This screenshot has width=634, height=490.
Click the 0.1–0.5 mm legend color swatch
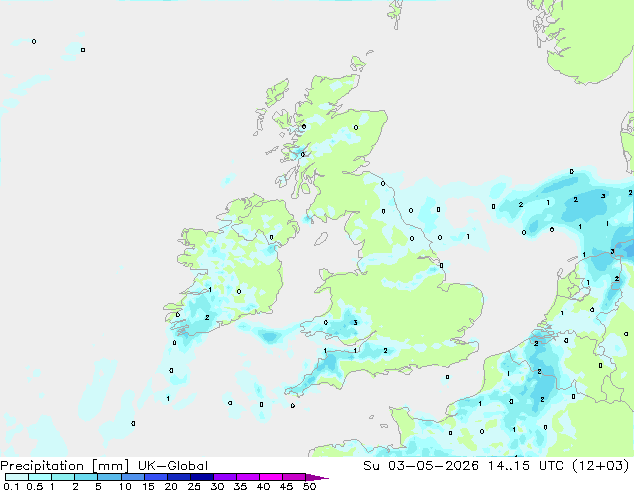pos(17,477)
